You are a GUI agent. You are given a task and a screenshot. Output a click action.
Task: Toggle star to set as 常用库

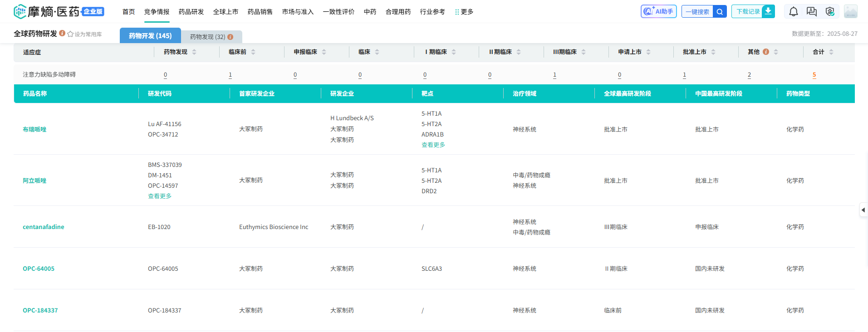[x=70, y=34]
